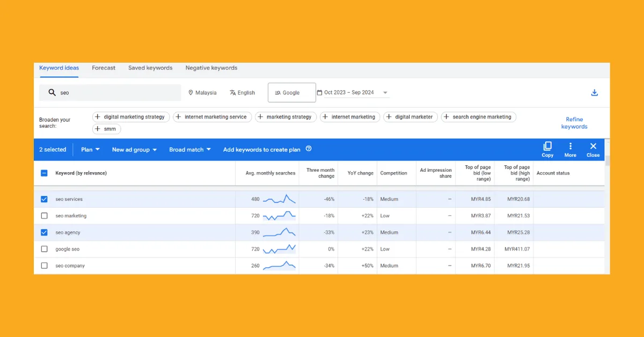View trend sparkline for seo services

coord(279,199)
